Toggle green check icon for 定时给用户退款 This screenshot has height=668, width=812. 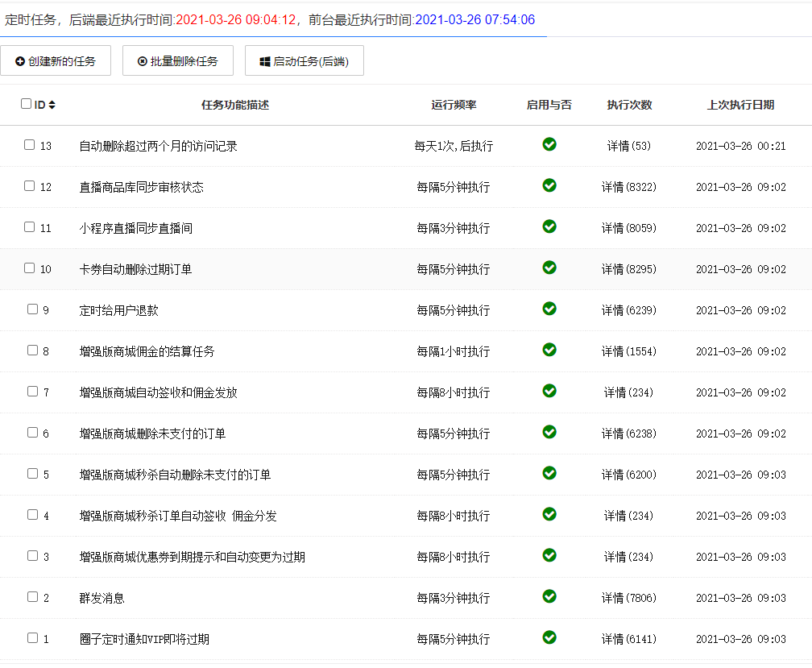(x=549, y=309)
